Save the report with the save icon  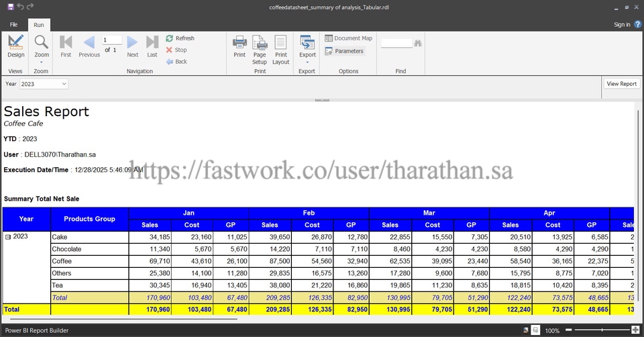pyautogui.click(x=10, y=7)
